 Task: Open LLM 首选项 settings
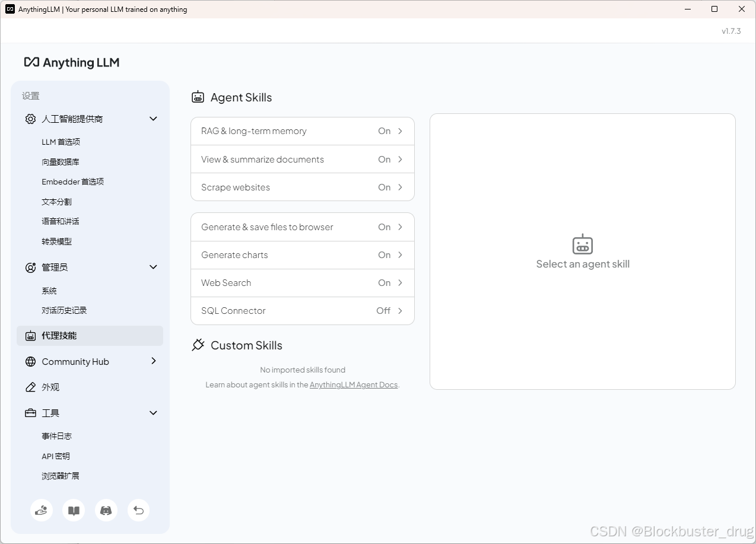(x=61, y=142)
